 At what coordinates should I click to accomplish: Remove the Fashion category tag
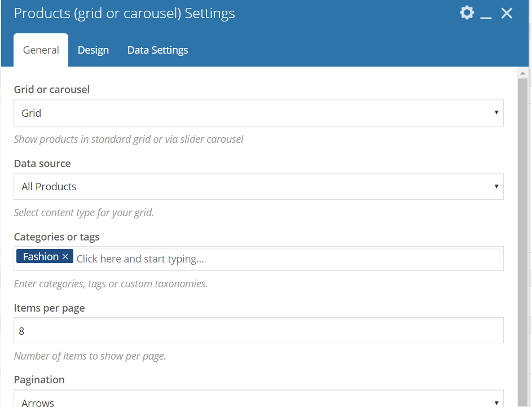65,257
